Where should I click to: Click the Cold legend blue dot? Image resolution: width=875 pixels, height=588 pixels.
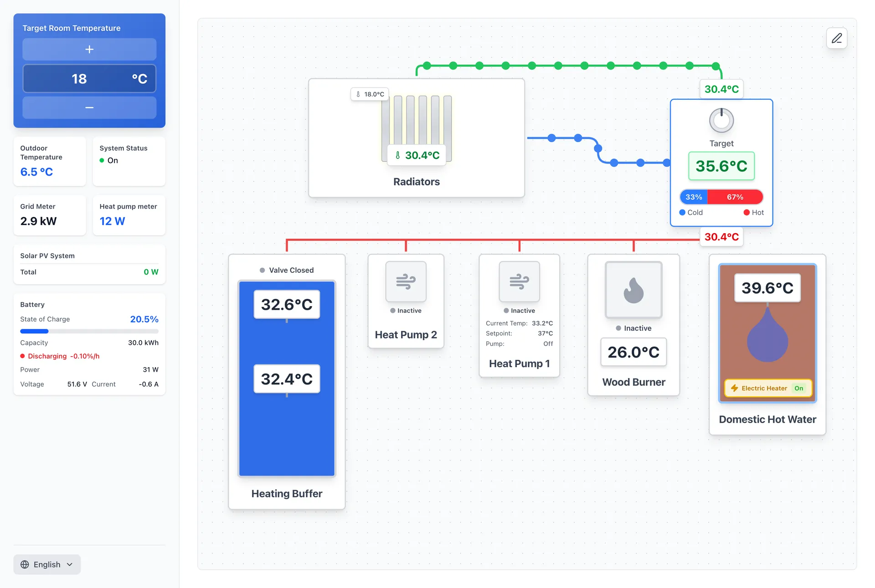coord(682,212)
